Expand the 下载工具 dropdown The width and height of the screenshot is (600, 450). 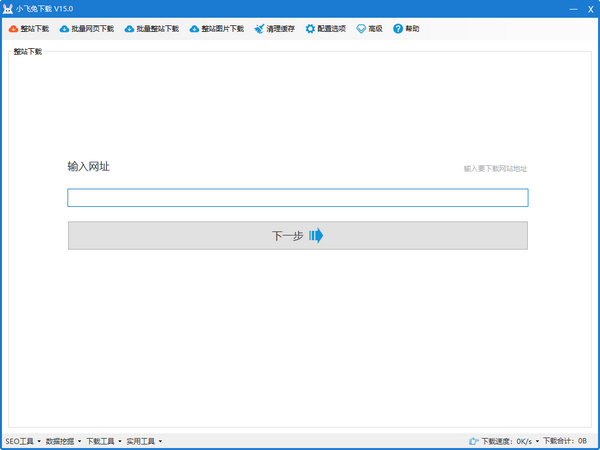pyautogui.click(x=103, y=441)
